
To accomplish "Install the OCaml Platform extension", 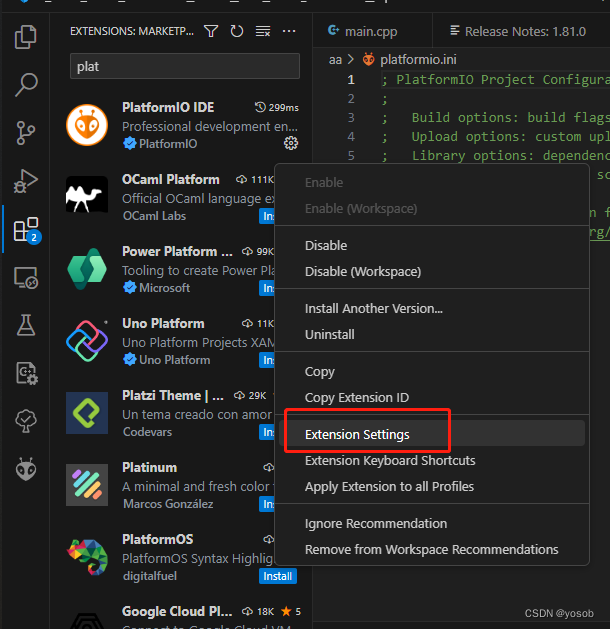I will point(267,216).
